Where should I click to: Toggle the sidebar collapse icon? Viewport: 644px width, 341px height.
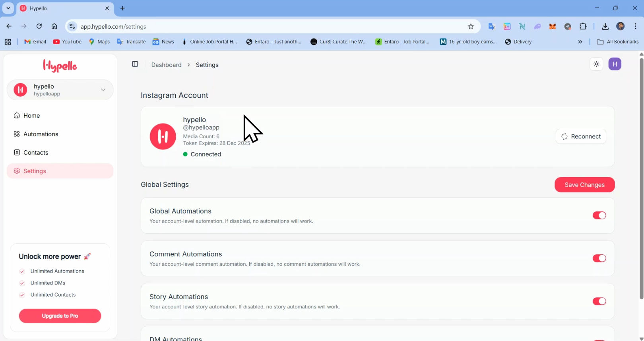(x=135, y=64)
